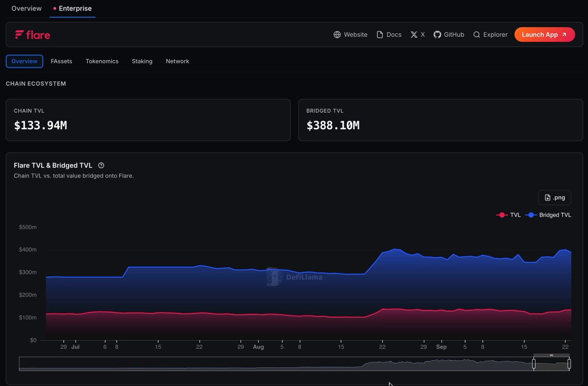Switch to the Overview top tab

(26, 8)
